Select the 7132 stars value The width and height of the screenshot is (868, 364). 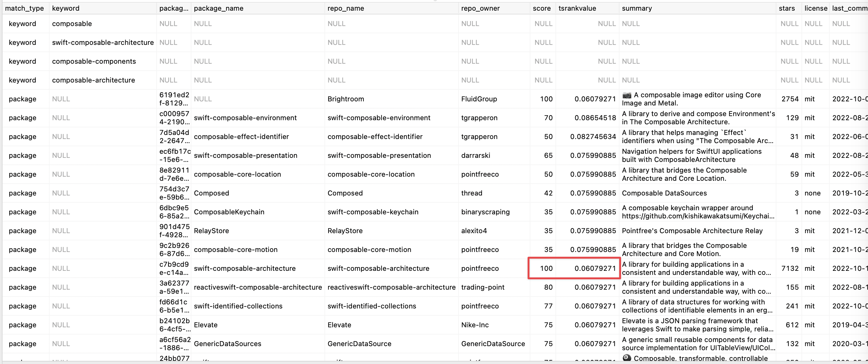point(790,268)
